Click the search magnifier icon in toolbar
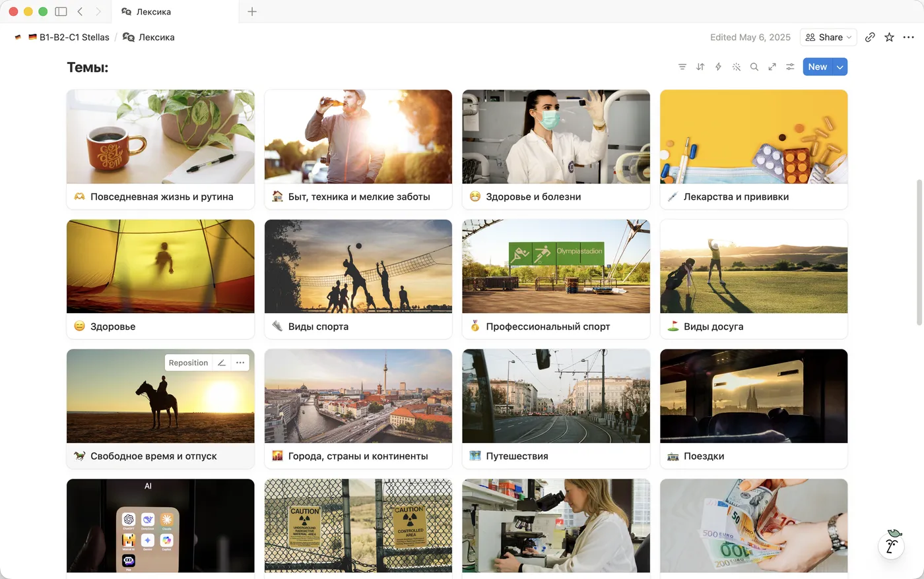924x579 pixels. tap(754, 67)
